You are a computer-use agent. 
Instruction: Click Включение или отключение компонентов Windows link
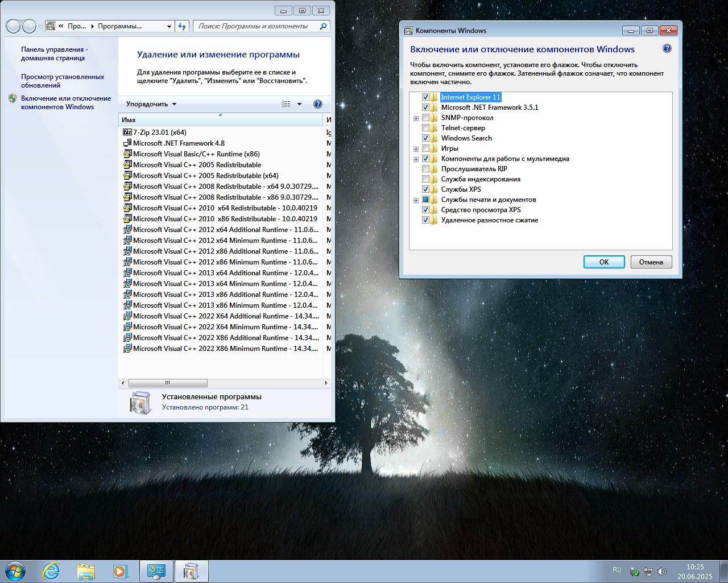(66, 102)
